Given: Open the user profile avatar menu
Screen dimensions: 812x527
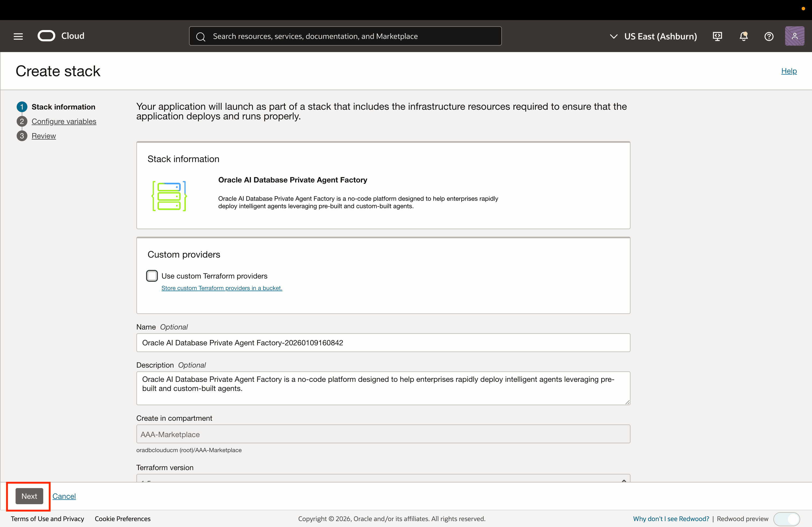Looking at the screenshot, I should point(794,36).
